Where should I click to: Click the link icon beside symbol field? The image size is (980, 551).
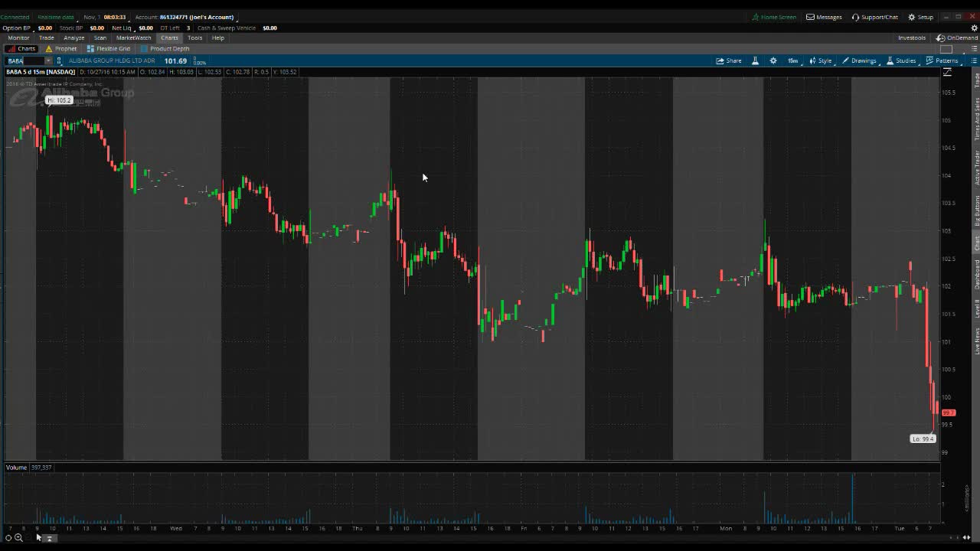59,60
